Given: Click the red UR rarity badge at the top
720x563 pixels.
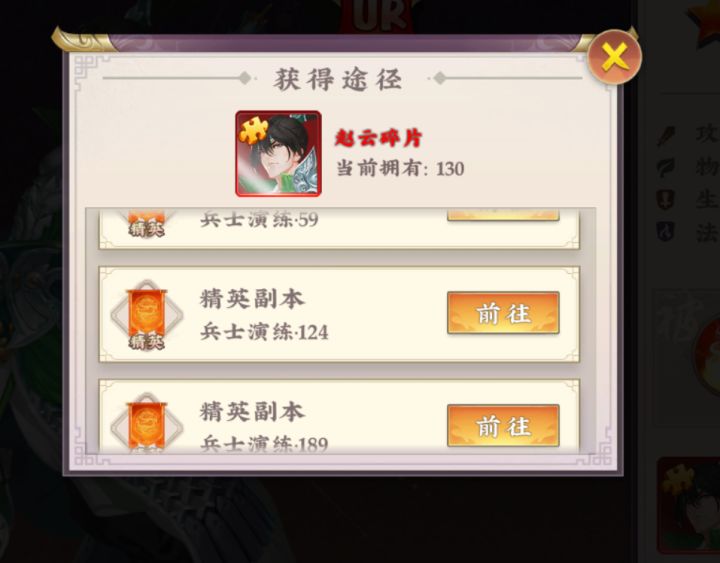Looking at the screenshot, I should [x=380, y=16].
